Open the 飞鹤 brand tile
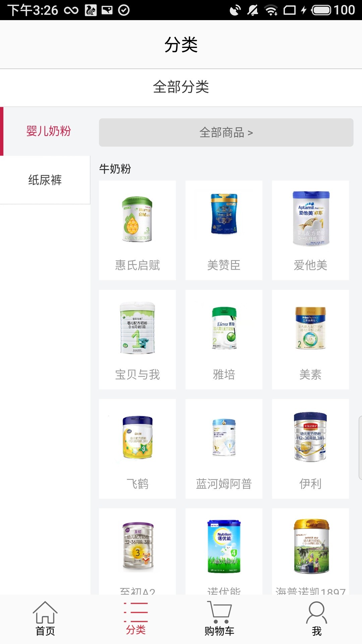Viewport: 362px width, 644px height. pos(137,449)
